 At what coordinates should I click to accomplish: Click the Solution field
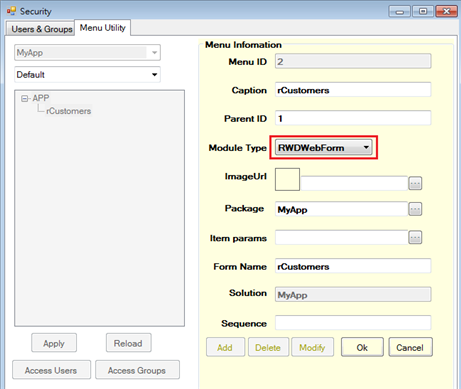[353, 295]
